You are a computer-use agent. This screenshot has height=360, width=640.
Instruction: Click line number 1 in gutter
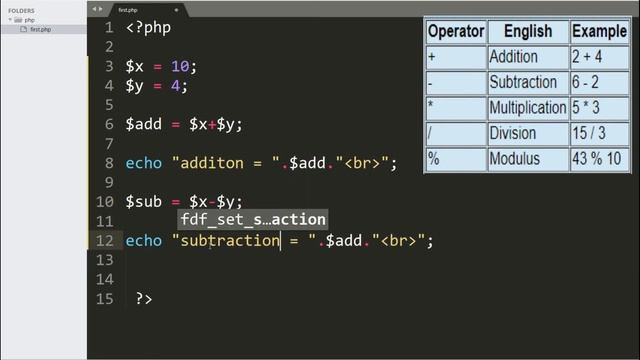coord(109,28)
